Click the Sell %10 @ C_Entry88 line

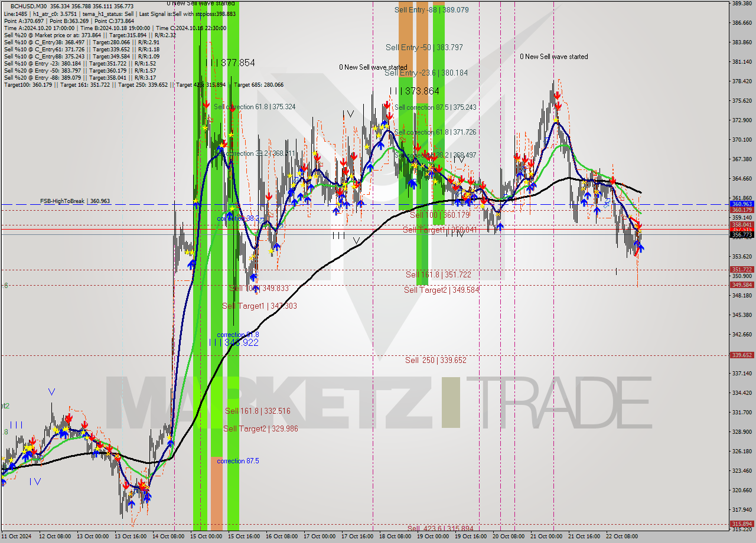(82, 56)
